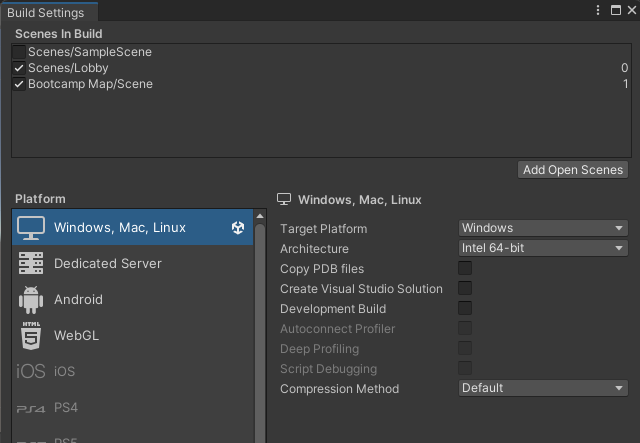Enable Development Build checkbox

[x=465, y=308]
